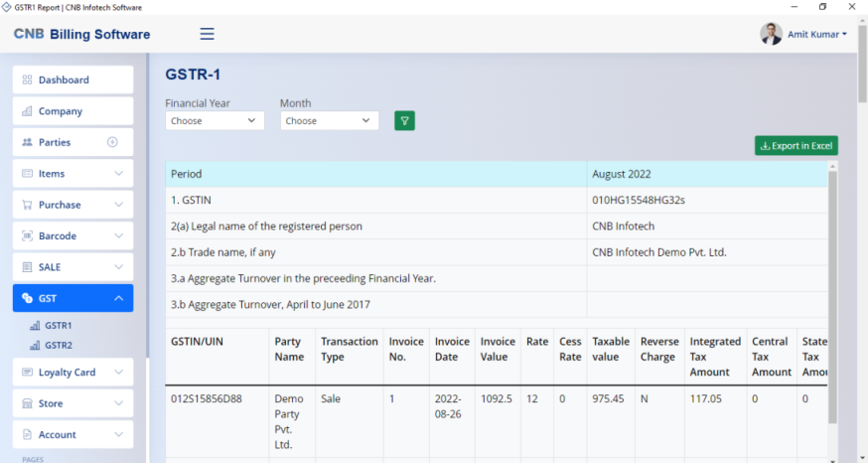Open the Amit Kumar user dropdown

pos(817,34)
